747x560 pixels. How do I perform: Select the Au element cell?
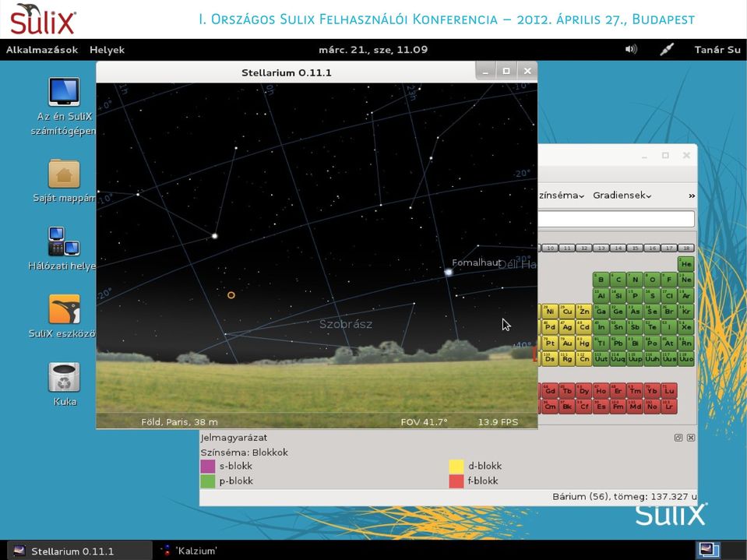(567, 343)
